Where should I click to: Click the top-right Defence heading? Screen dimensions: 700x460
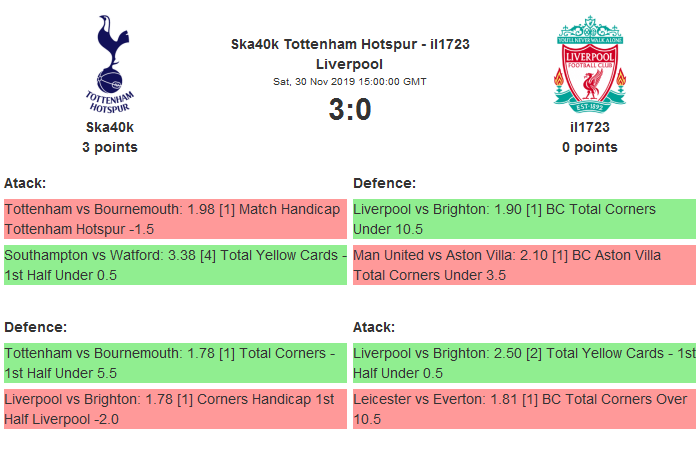[x=385, y=183]
